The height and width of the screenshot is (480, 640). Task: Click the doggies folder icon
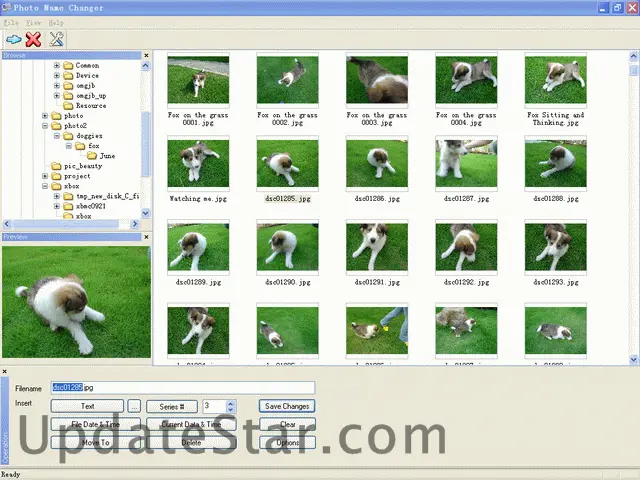(68, 136)
